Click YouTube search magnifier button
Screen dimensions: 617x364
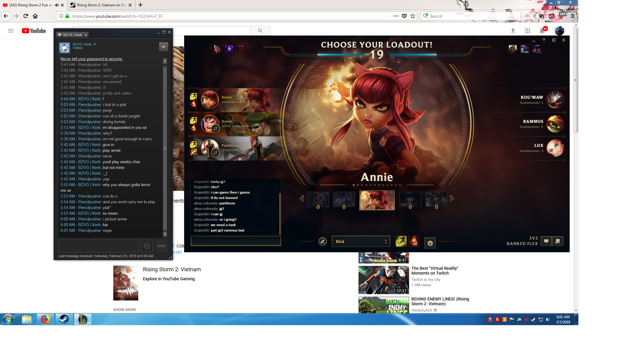[x=260, y=31]
